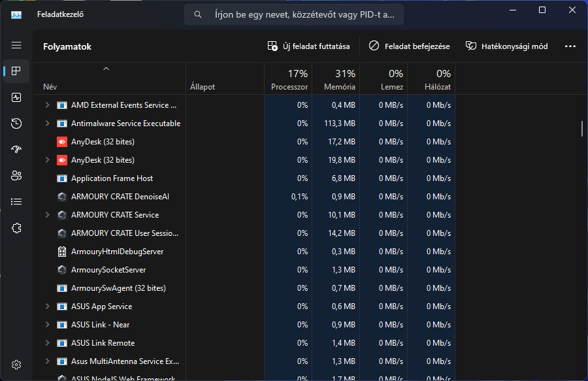Expand Antimalware Service Executable row

(47, 124)
